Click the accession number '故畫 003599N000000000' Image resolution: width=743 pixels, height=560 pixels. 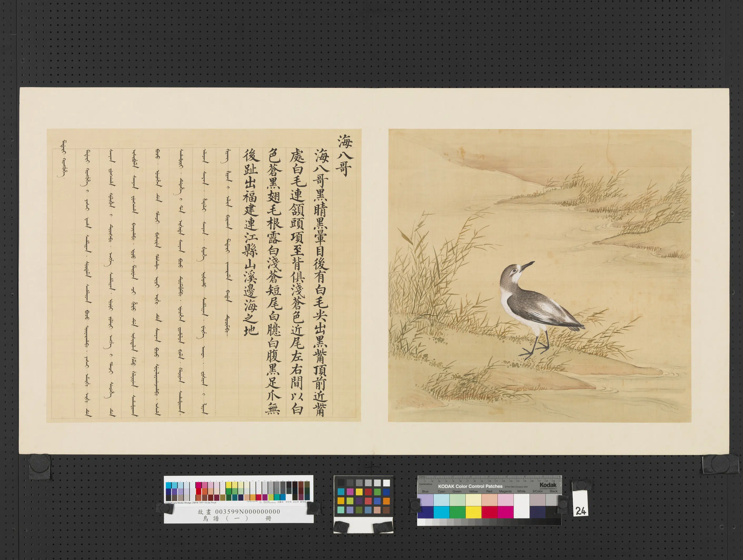[239, 512]
